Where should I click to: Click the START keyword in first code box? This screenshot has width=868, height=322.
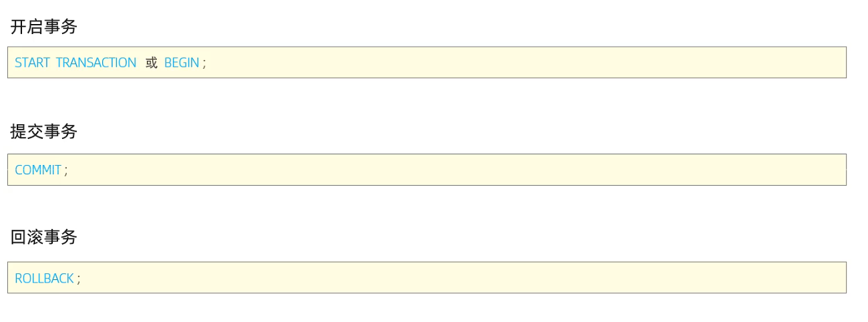[32, 63]
